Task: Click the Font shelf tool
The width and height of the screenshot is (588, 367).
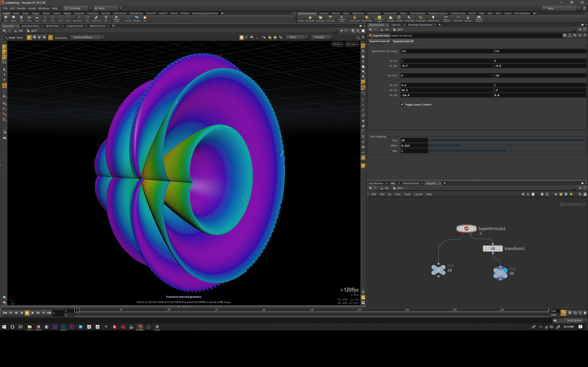Action: click(106, 18)
